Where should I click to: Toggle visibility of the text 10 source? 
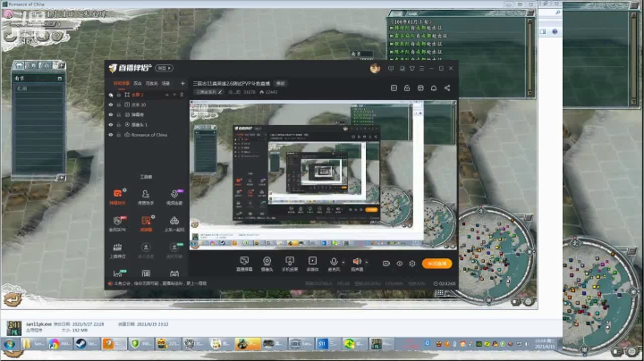[111, 105]
